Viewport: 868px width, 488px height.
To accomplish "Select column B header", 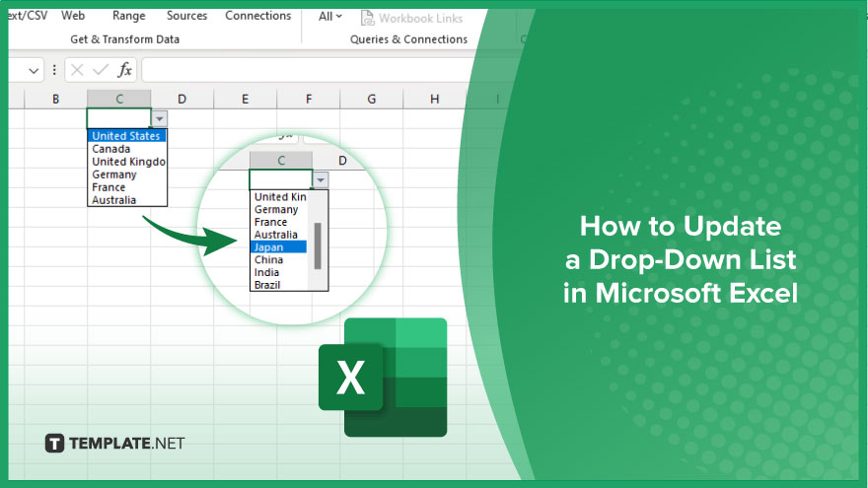I will [55, 99].
